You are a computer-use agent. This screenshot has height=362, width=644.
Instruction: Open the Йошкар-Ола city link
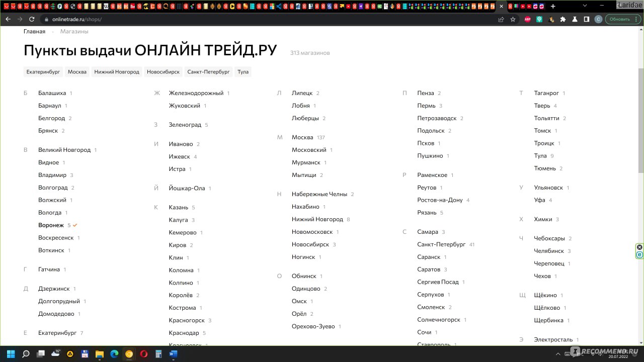click(187, 188)
